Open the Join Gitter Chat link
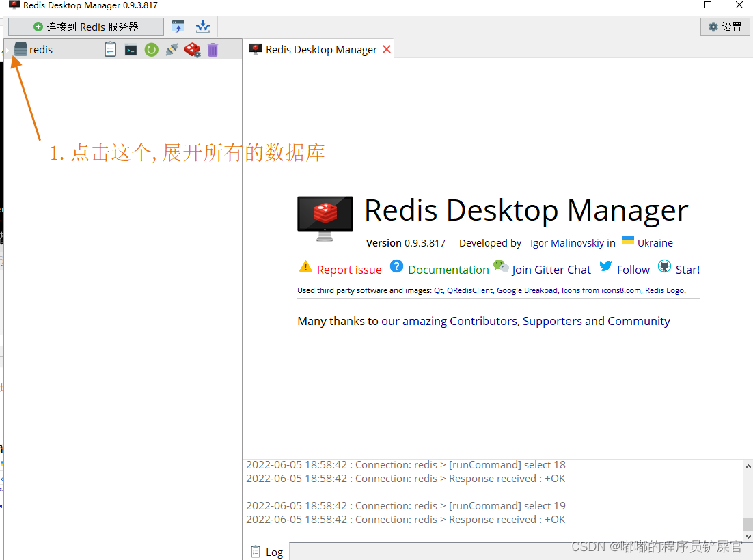753x560 pixels. [551, 270]
